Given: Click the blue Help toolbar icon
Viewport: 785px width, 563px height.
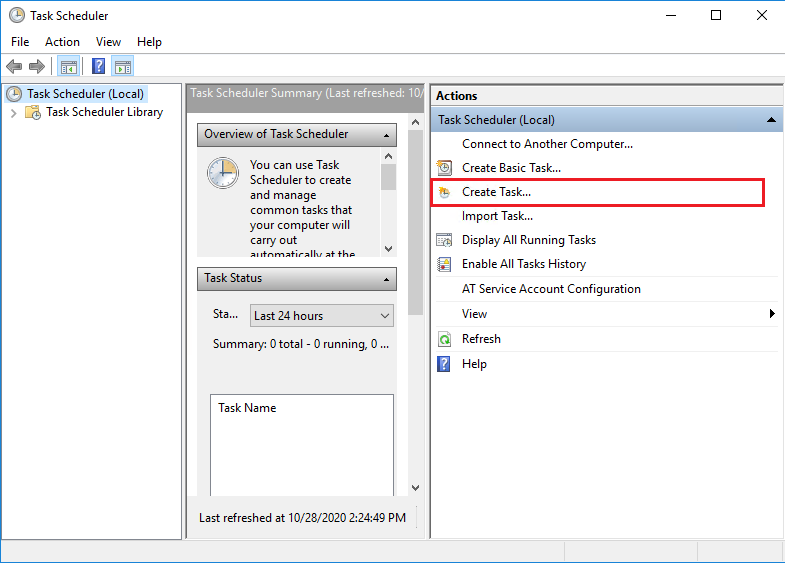Looking at the screenshot, I should tap(99, 66).
